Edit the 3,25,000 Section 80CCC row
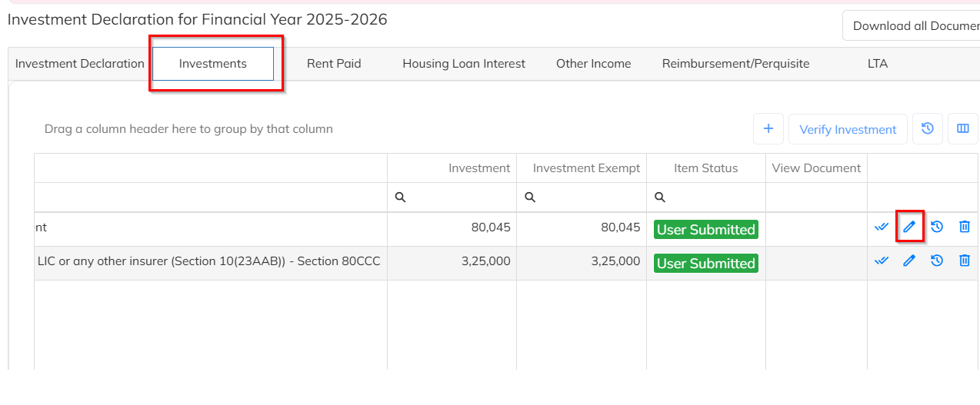The image size is (980, 405). (x=909, y=261)
